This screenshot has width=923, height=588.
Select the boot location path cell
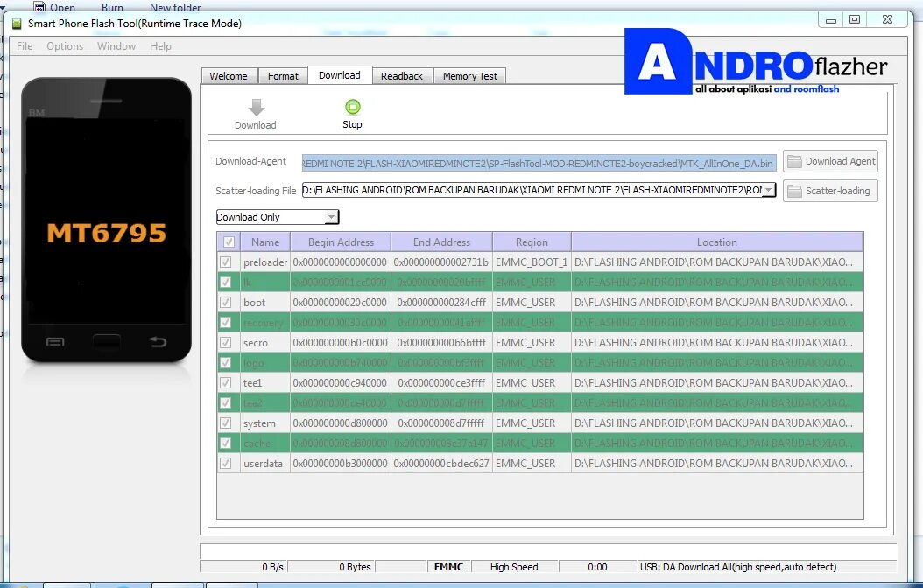(717, 302)
